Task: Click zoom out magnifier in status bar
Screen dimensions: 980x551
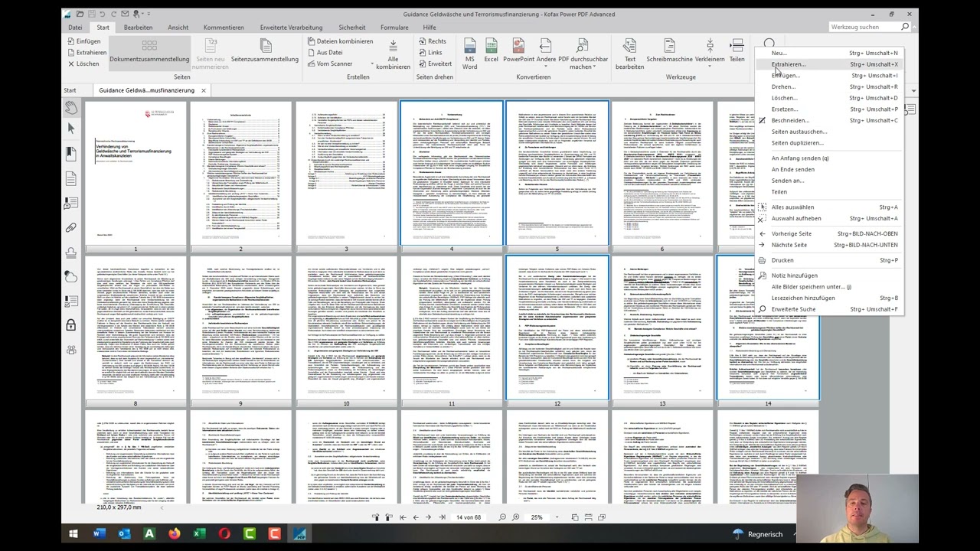Action: click(x=503, y=517)
